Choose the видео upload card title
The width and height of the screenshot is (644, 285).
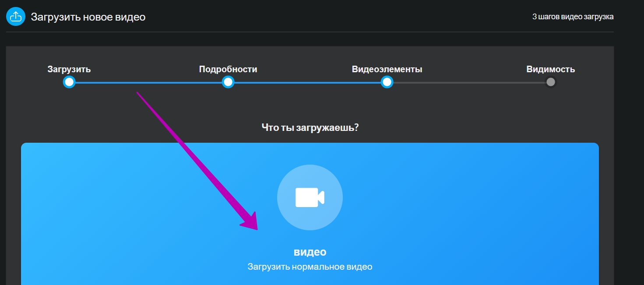(310, 252)
